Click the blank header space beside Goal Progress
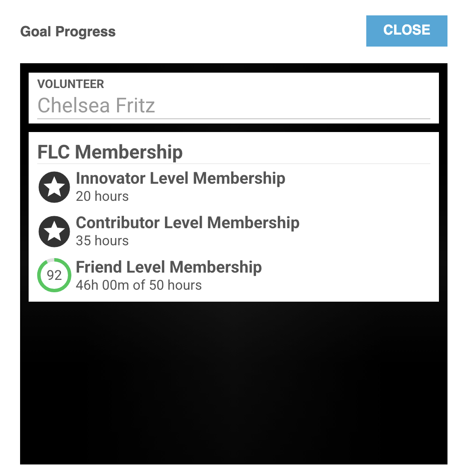 (239, 32)
